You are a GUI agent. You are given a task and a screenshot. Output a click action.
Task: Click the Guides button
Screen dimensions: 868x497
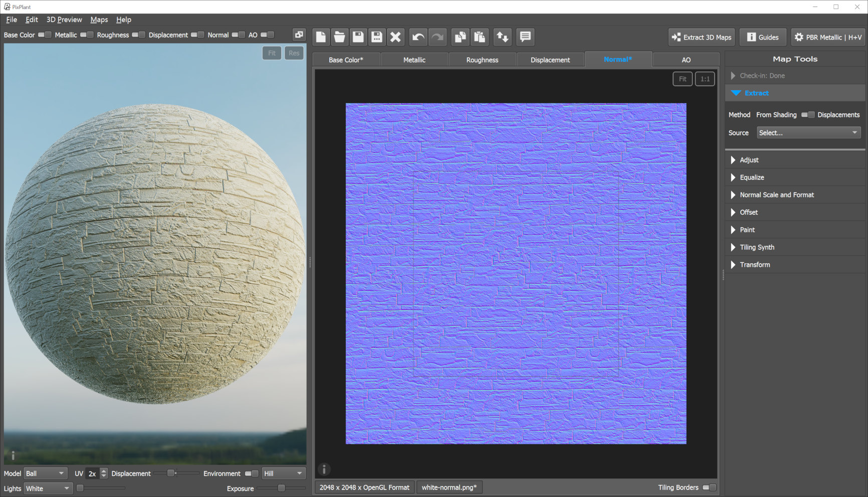(x=762, y=37)
